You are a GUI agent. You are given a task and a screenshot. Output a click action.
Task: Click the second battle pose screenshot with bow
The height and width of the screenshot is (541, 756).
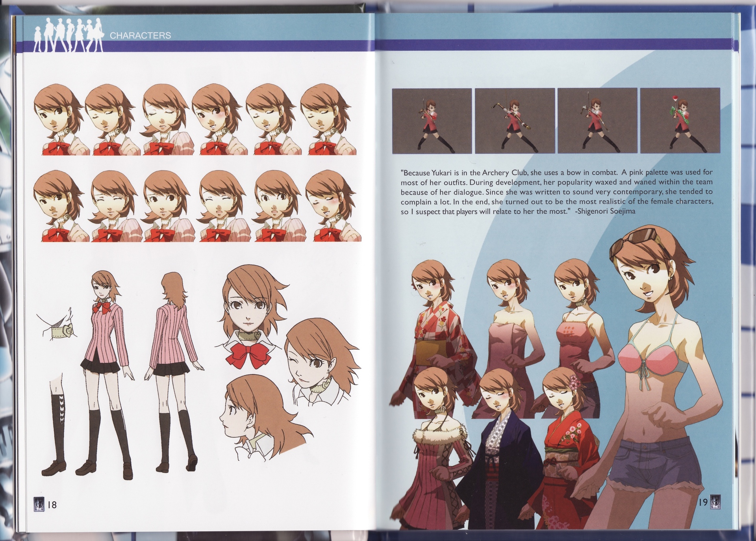click(515, 121)
